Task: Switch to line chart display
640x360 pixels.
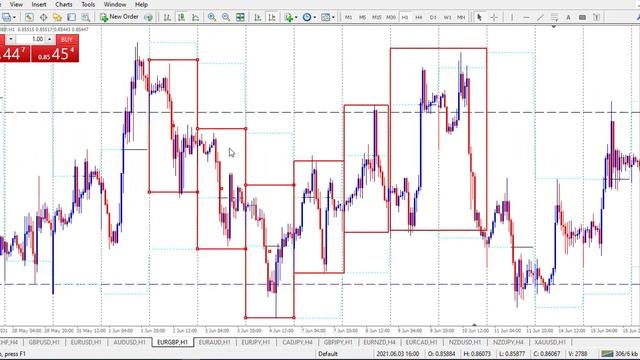Action: (x=196, y=17)
